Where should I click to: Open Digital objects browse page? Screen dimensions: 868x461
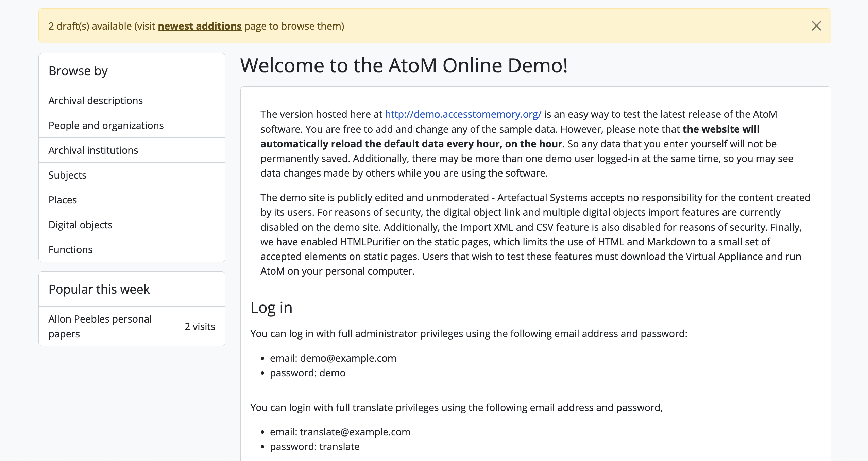pyautogui.click(x=80, y=225)
